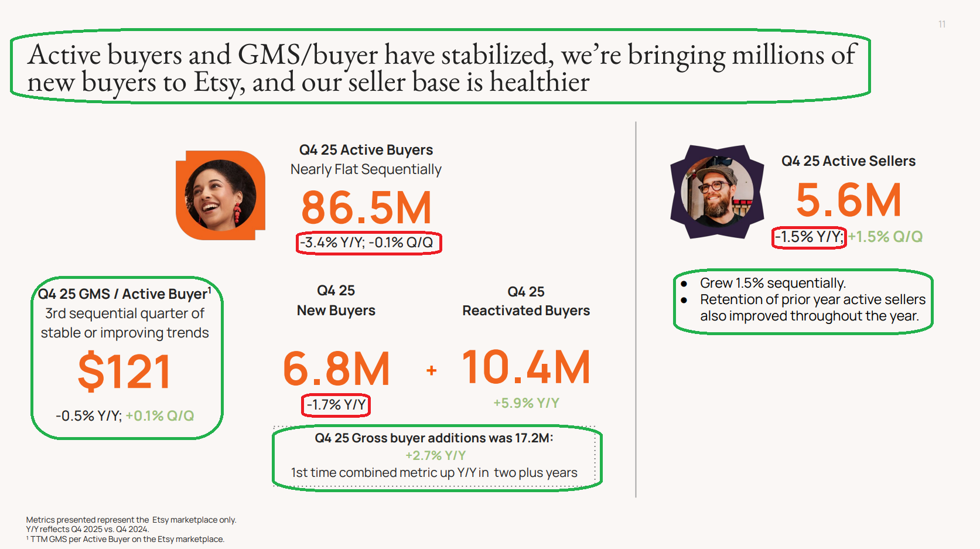Click the green +1.5% Q/Q sellers text

click(885, 237)
